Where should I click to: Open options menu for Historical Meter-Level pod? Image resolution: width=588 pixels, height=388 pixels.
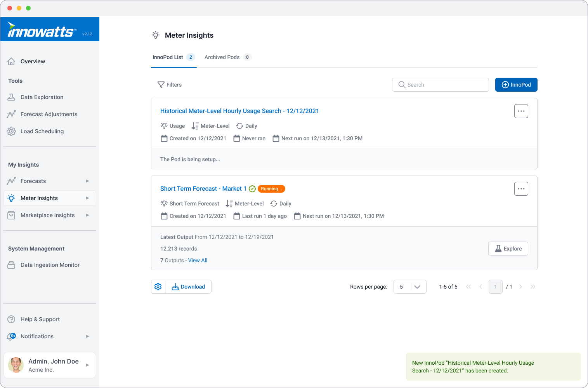[521, 111]
